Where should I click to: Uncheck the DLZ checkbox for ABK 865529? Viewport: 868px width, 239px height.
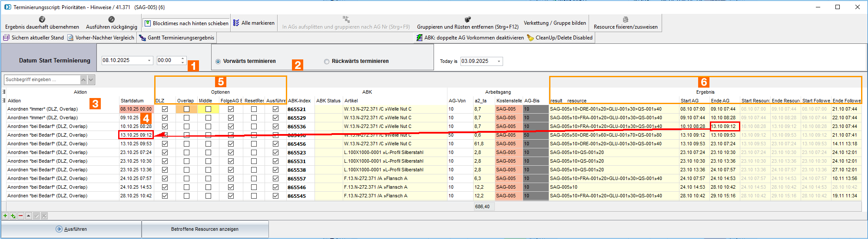pos(165,118)
